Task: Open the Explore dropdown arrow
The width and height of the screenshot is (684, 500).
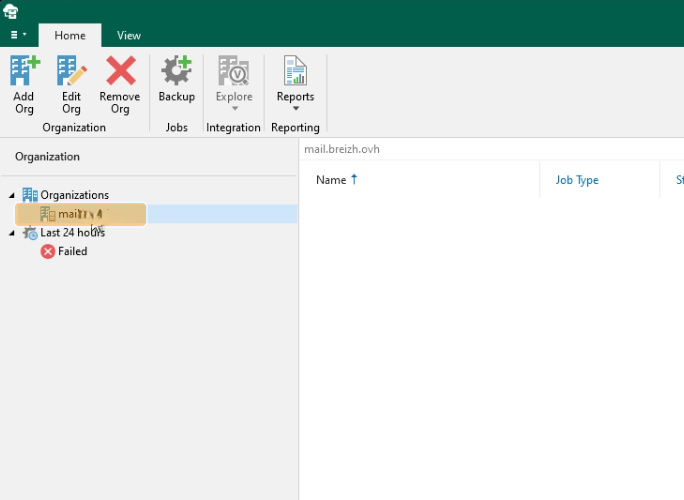Action: tap(235, 108)
